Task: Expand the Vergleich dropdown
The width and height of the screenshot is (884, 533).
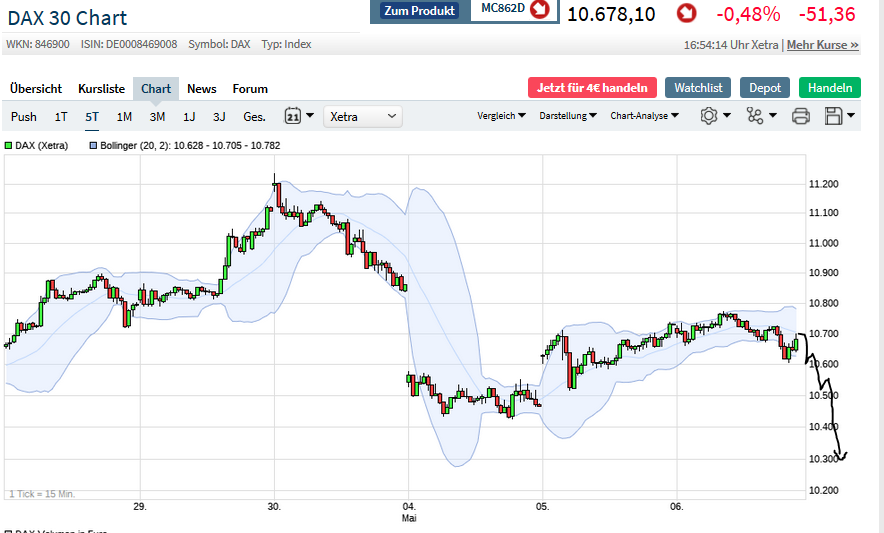Action: [x=502, y=116]
